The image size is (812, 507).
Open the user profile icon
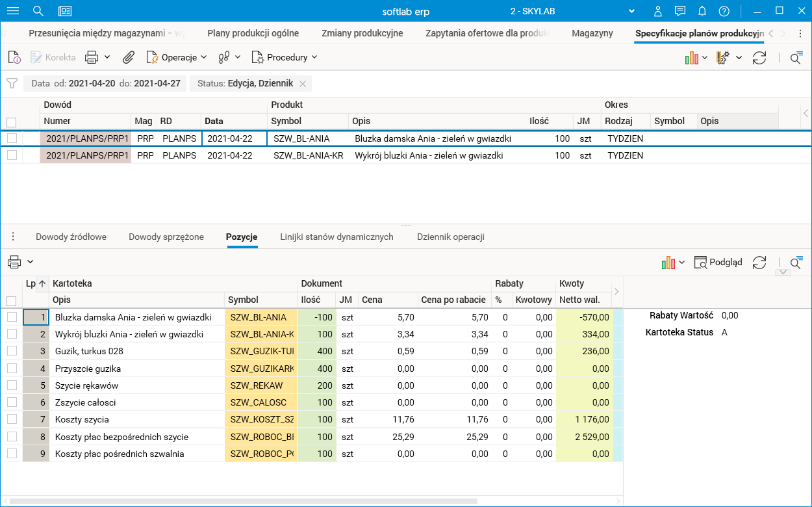(658, 11)
